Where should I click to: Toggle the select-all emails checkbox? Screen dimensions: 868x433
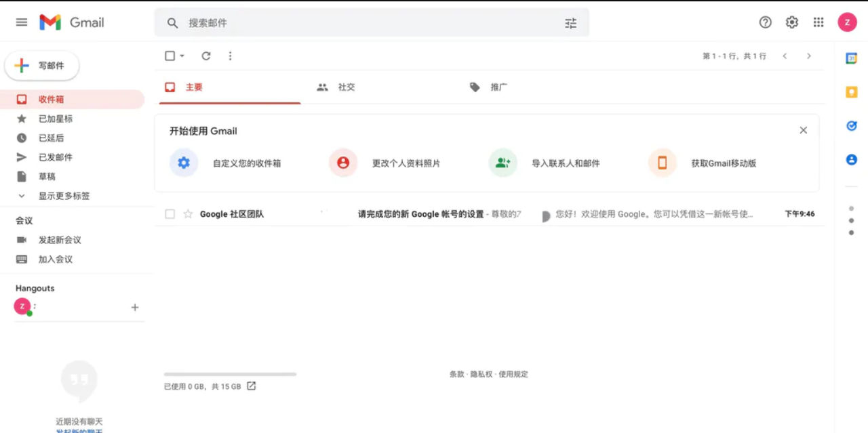pyautogui.click(x=170, y=56)
